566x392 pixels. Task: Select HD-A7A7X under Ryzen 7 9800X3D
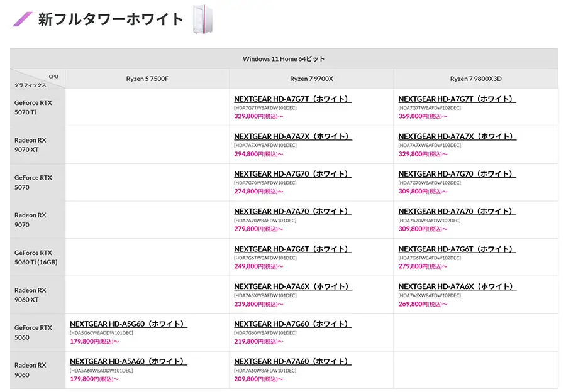457,137
